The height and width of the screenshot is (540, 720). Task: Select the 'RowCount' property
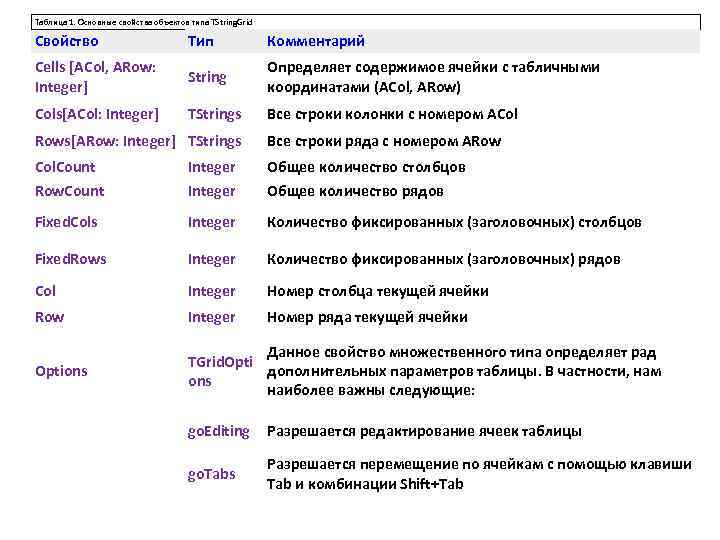tap(69, 191)
